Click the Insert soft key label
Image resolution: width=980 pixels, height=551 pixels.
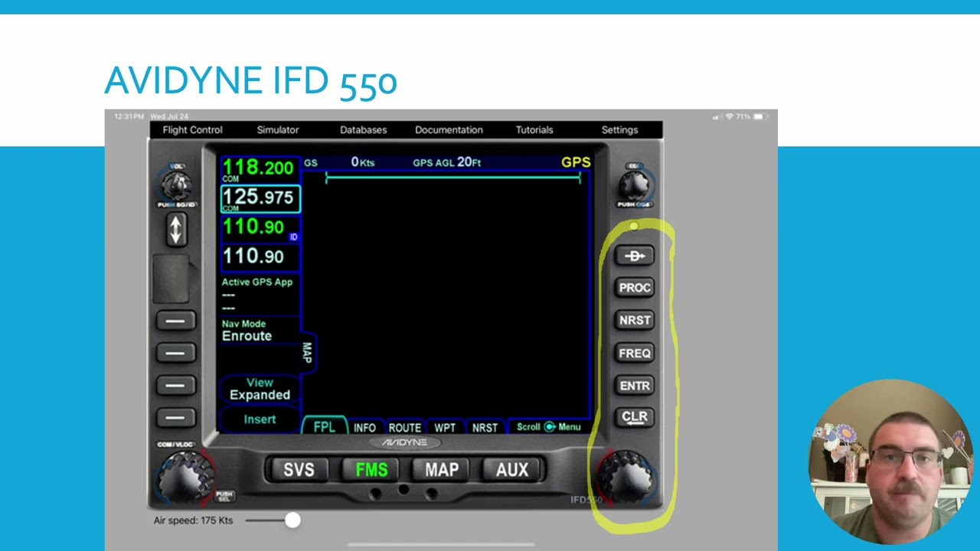tap(260, 419)
